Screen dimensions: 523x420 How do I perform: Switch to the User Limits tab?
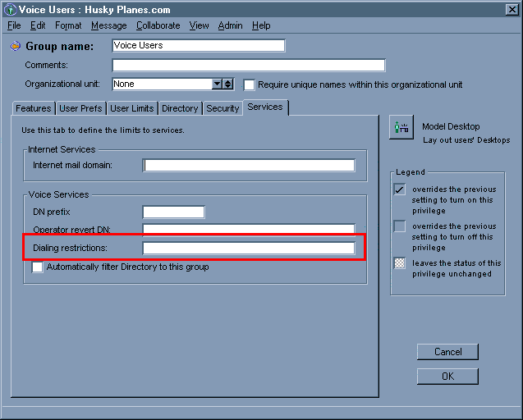(131, 108)
